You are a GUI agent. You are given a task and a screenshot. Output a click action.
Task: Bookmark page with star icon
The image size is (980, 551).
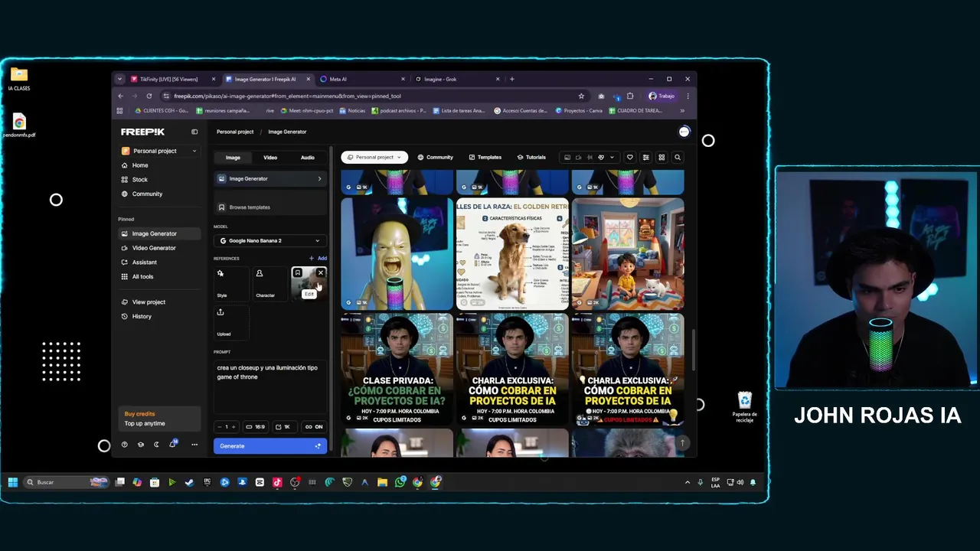point(582,96)
